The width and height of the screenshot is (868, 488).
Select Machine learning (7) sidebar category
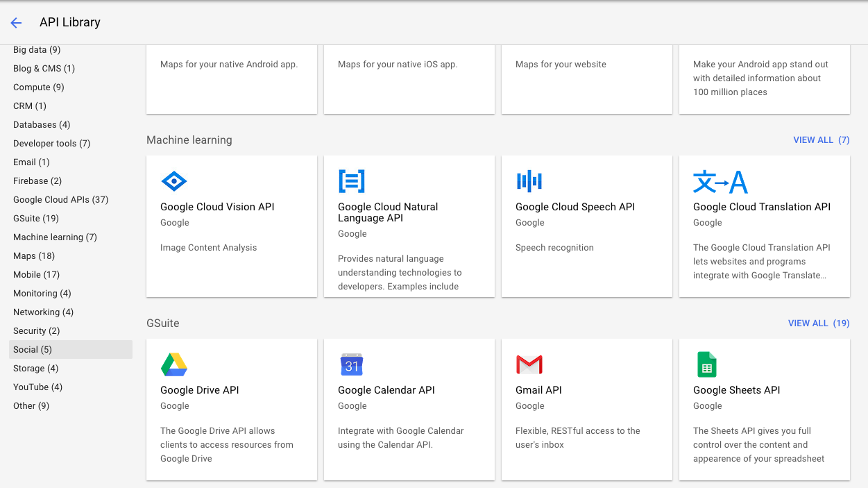(x=55, y=237)
